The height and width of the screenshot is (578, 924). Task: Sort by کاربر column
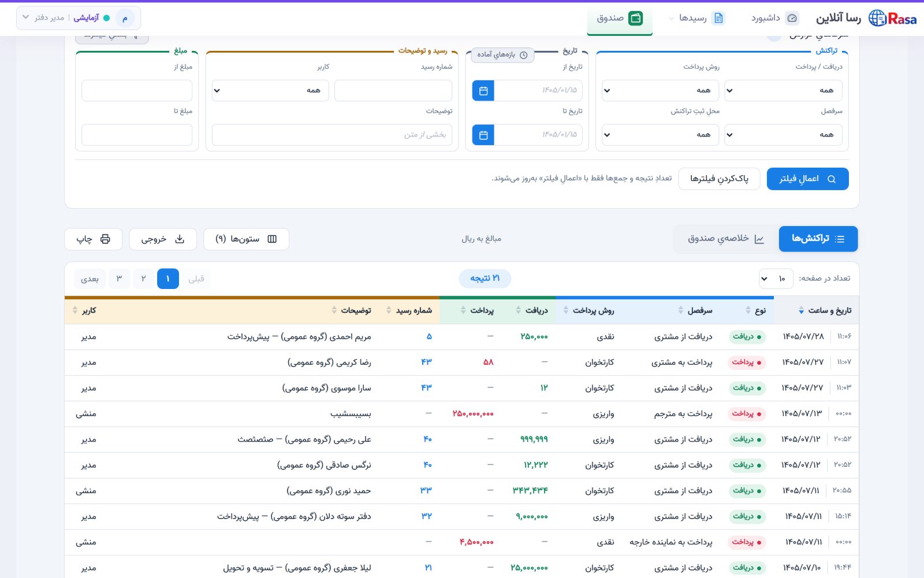pos(84,311)
